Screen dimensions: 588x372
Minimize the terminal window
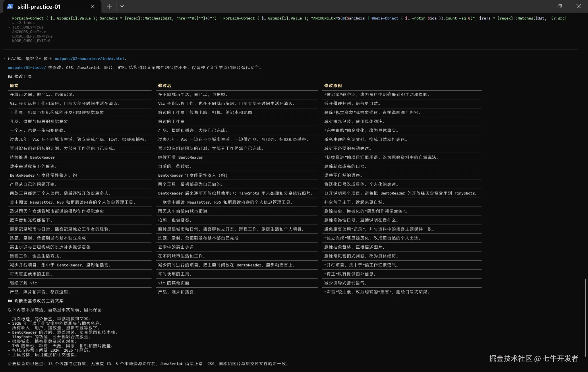pyautogui.click(x=541, y=6)
